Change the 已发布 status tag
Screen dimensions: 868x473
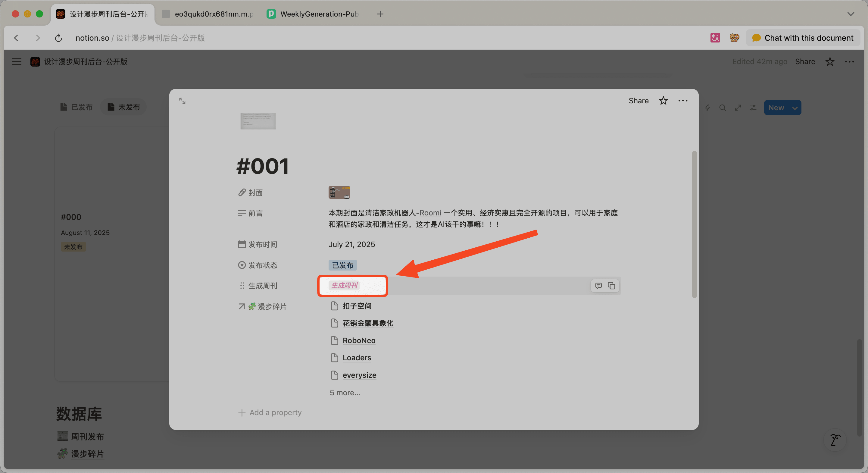tap(342, 265)
